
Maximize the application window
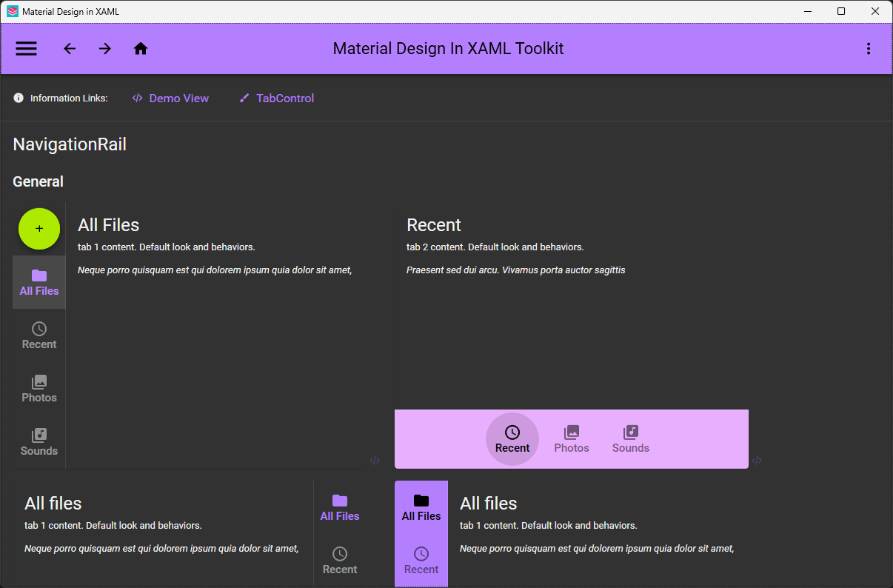click(841, 11)
